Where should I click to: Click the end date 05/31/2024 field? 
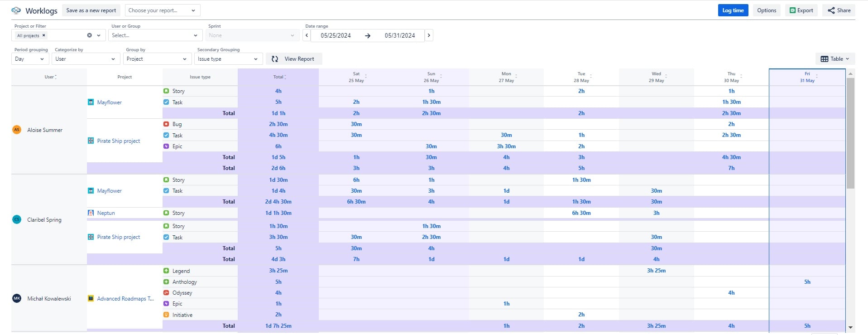click(x=400, y=35)
